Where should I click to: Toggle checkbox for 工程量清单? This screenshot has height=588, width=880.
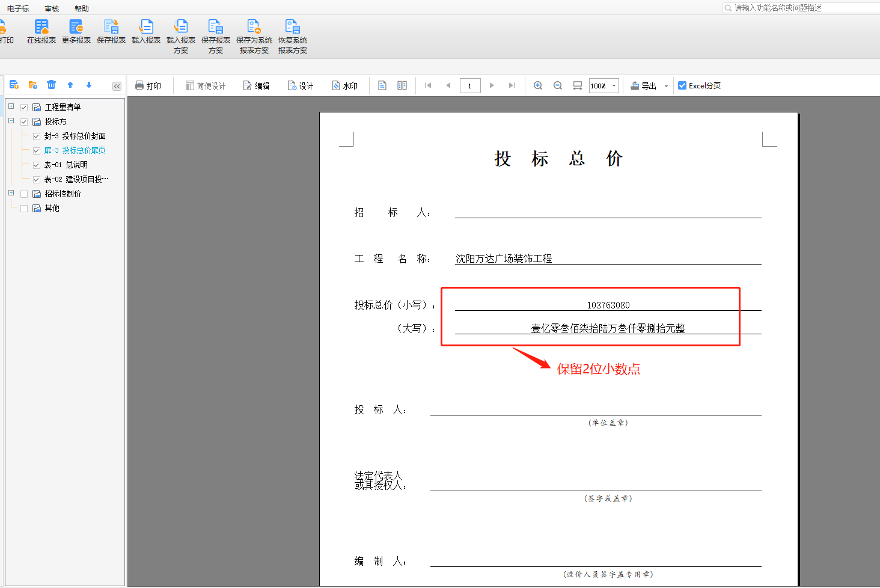tap(24, 107)
